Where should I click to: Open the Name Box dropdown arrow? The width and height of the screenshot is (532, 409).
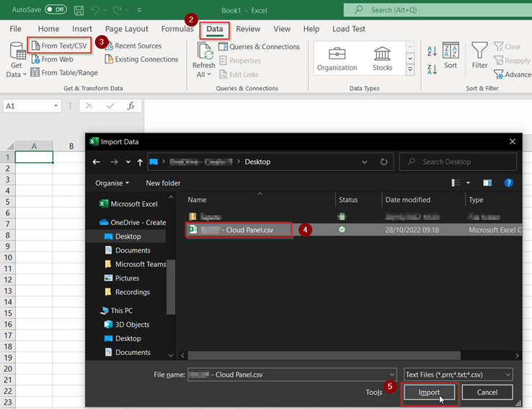click(x=56, y=106)
